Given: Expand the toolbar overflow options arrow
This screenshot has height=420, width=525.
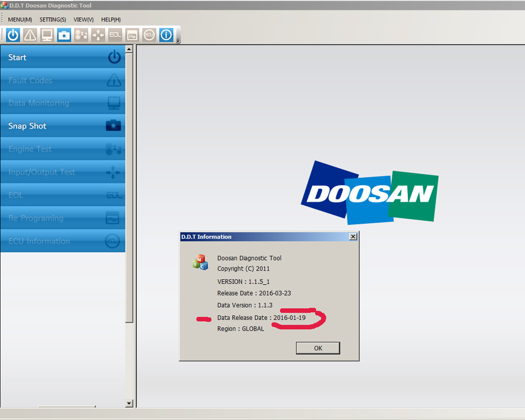Looking at the screenshot, I should coord(178,41).
